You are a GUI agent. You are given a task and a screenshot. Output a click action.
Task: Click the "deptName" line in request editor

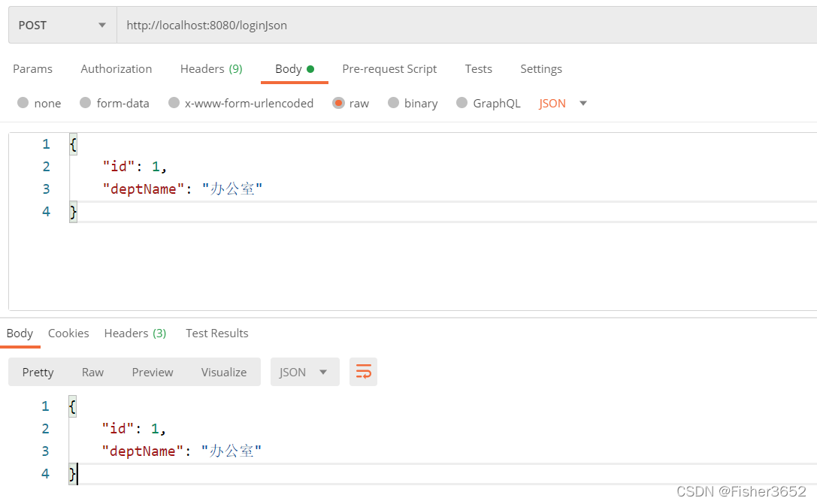tap(183, 189)
